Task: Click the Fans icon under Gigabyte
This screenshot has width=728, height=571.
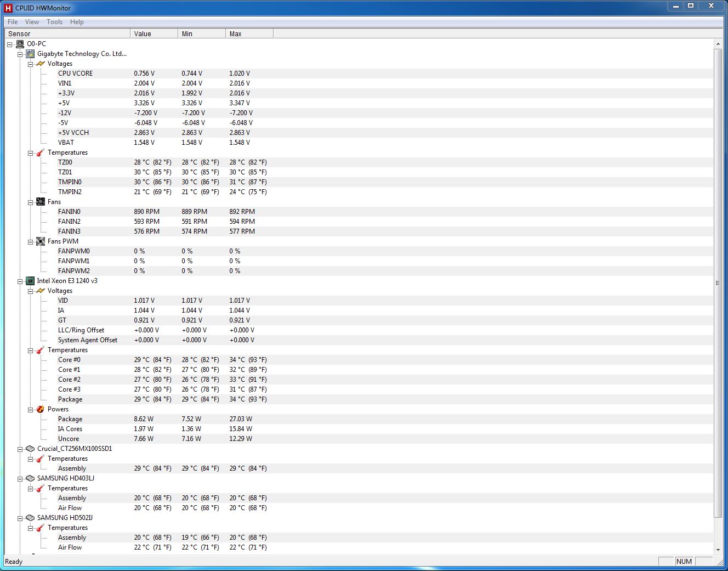Action: (x=41, y=202)
